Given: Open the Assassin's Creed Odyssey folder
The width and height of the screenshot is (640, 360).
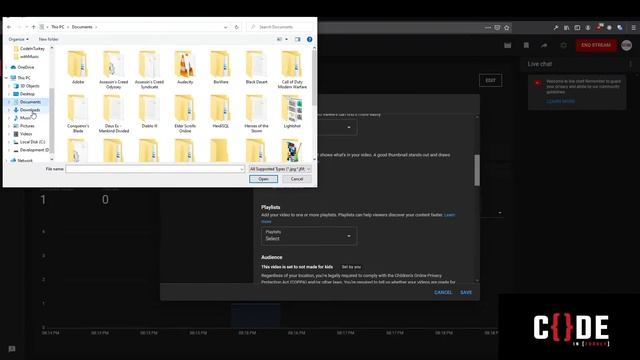Looking at the screenshot, I should point(113,69).
